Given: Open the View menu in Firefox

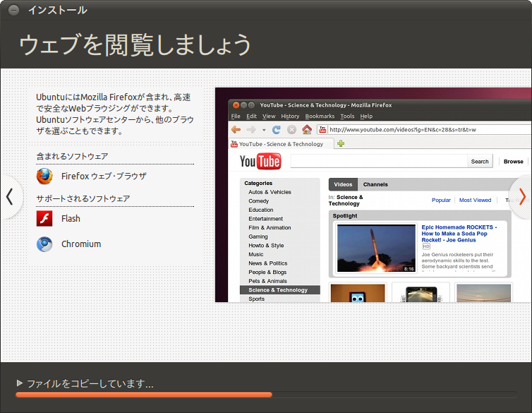Looking at the screenshot, I should coord(269,116).
